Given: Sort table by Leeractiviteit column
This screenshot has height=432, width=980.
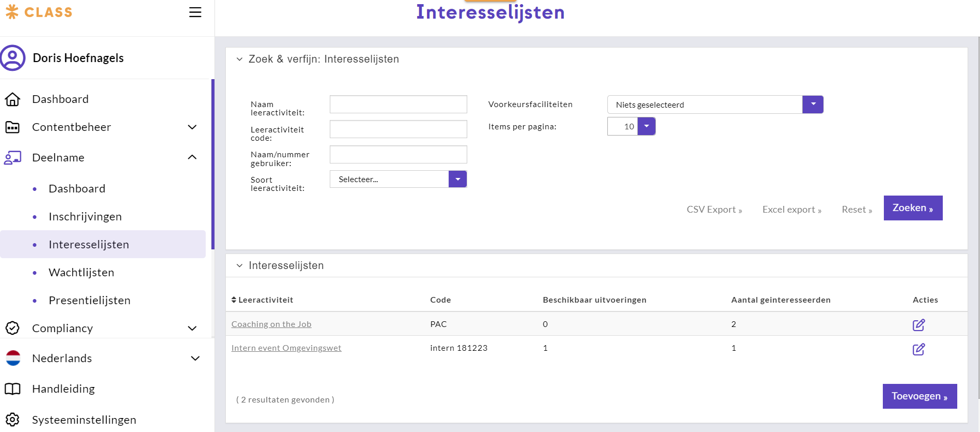Looking at the screenshot, I should (x=263, y=300).
